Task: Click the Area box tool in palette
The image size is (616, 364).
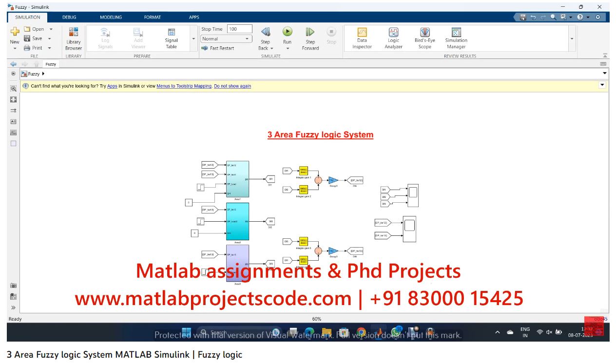Action: tap(14, 143)
